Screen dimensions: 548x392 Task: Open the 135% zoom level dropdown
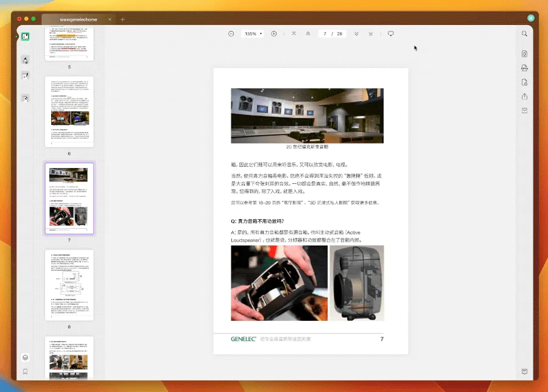tap(253, 34)
